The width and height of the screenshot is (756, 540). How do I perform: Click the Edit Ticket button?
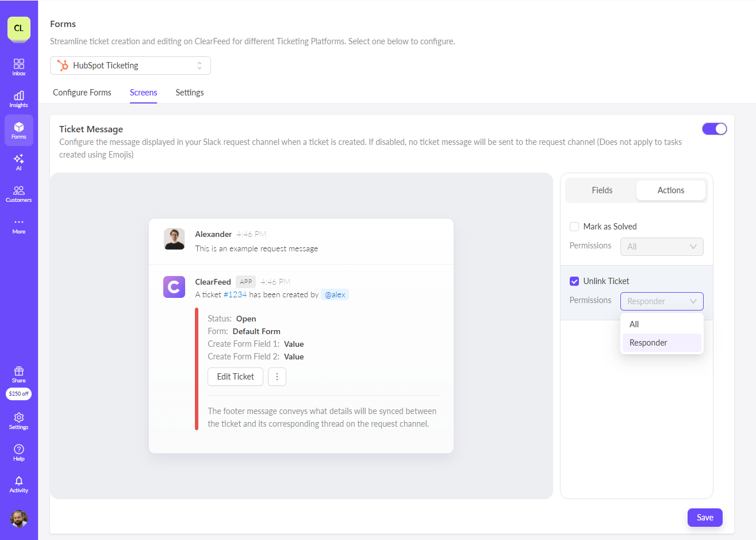(x=235, y=377)
